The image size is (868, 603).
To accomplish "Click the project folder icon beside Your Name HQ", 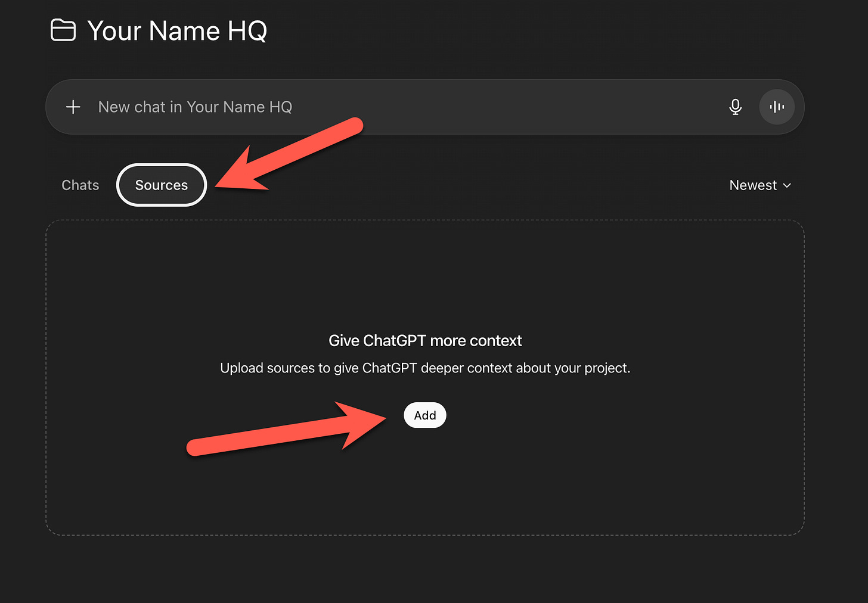I will [63, 30].
